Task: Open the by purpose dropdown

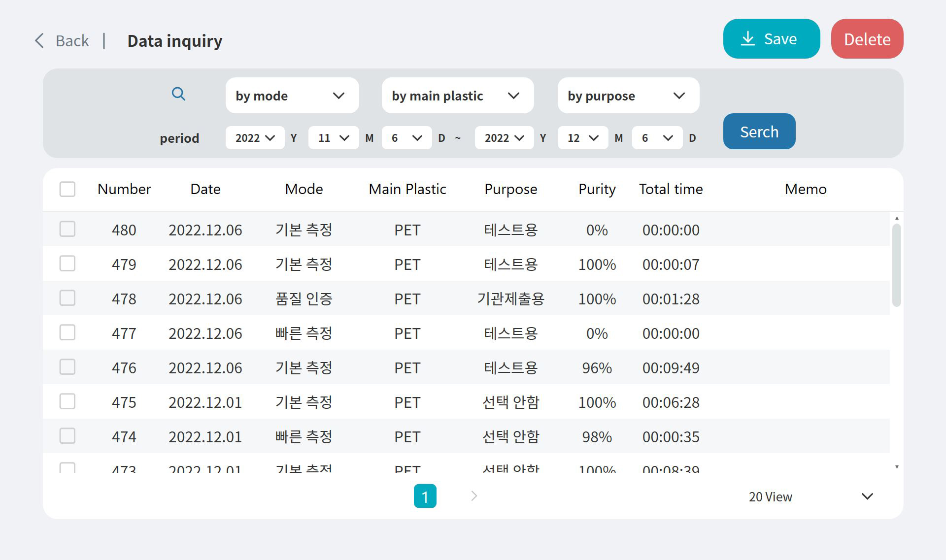Action: (x=628, y=96)
